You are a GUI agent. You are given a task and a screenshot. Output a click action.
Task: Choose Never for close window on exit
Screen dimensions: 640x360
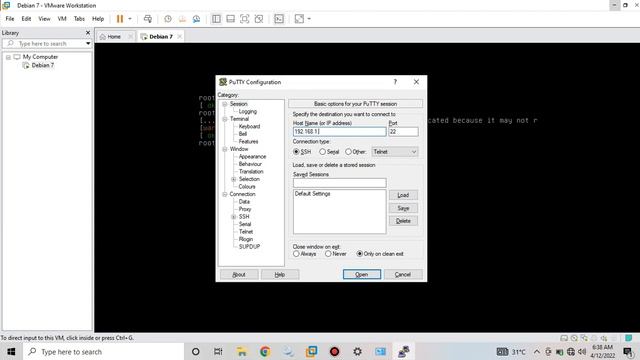tap(328, 254)
